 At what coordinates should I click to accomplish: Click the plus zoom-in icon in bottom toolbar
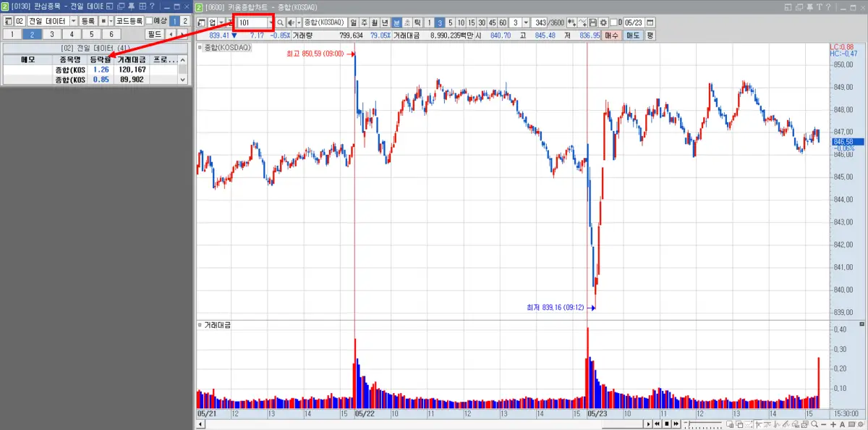click(833, 424)
